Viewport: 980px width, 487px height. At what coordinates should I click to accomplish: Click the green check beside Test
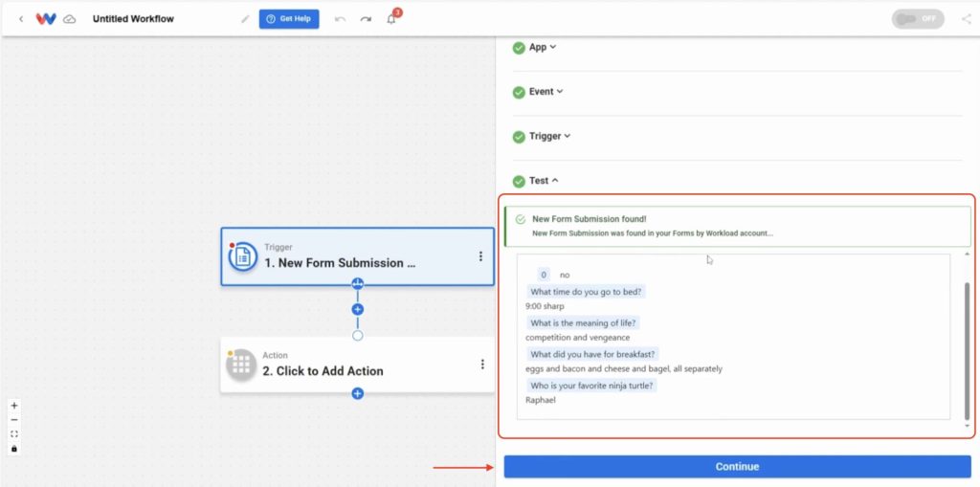point(519,181)
